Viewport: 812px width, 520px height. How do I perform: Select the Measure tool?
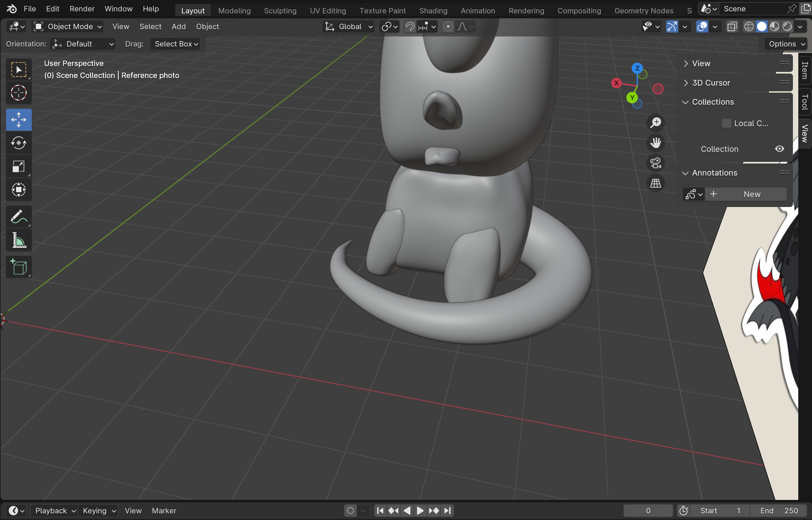[x=19, y=240]
